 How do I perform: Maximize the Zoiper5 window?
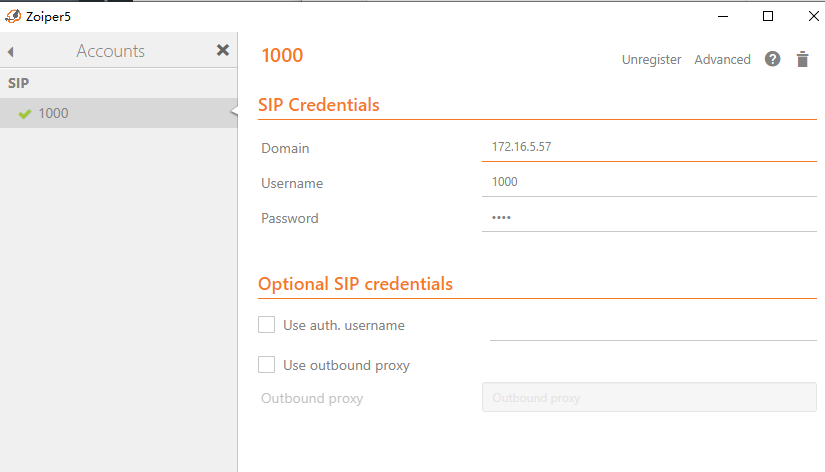click(768, 16)
